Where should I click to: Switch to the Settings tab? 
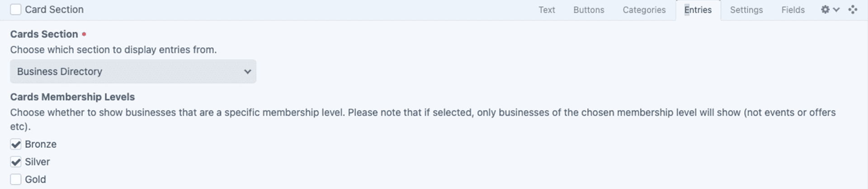(x=746, y=10)
